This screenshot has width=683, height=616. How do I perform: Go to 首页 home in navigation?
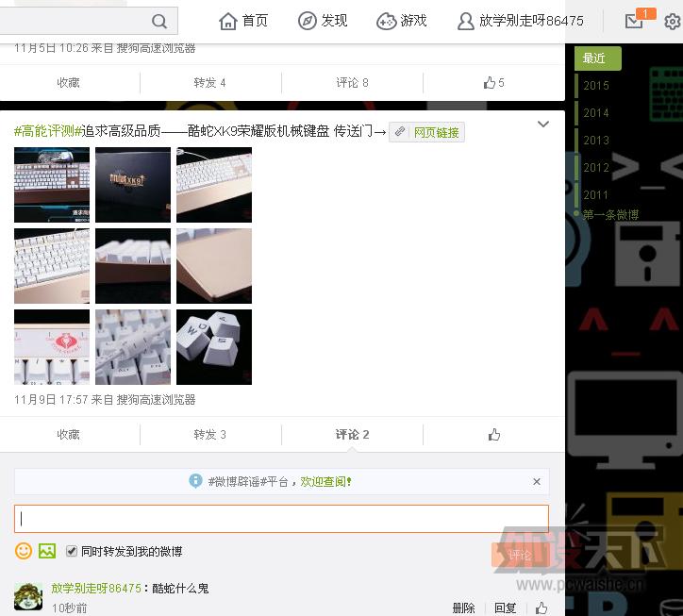(x=243, y=21)
